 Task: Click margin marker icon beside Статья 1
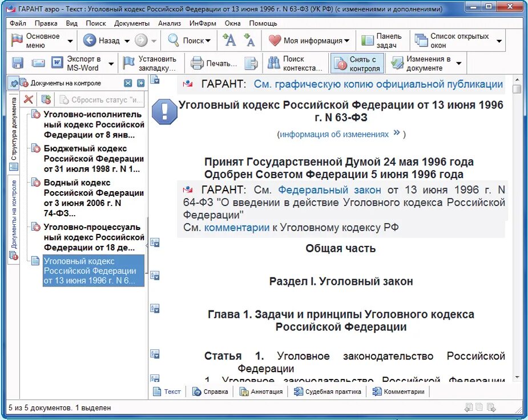(155, 354)
